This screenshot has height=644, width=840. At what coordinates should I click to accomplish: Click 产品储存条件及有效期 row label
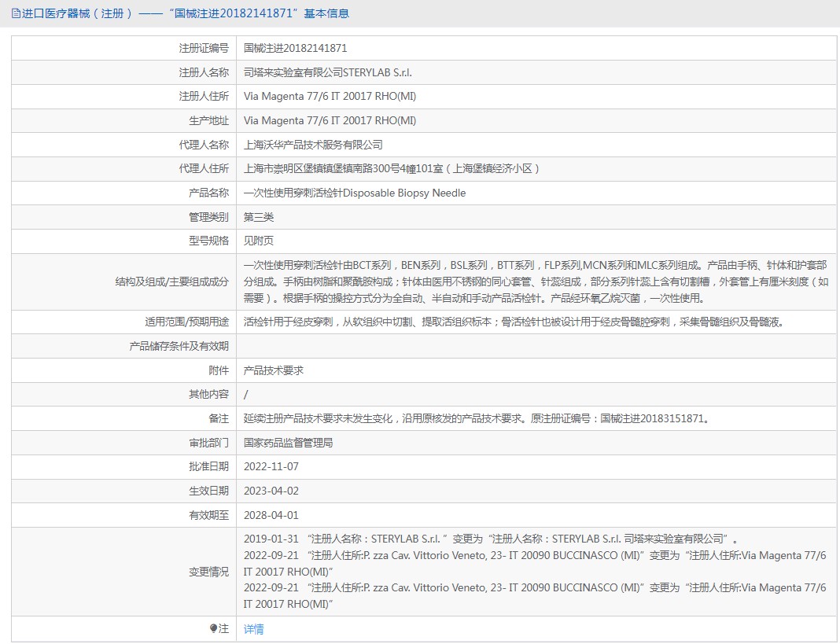click(179, 346)
